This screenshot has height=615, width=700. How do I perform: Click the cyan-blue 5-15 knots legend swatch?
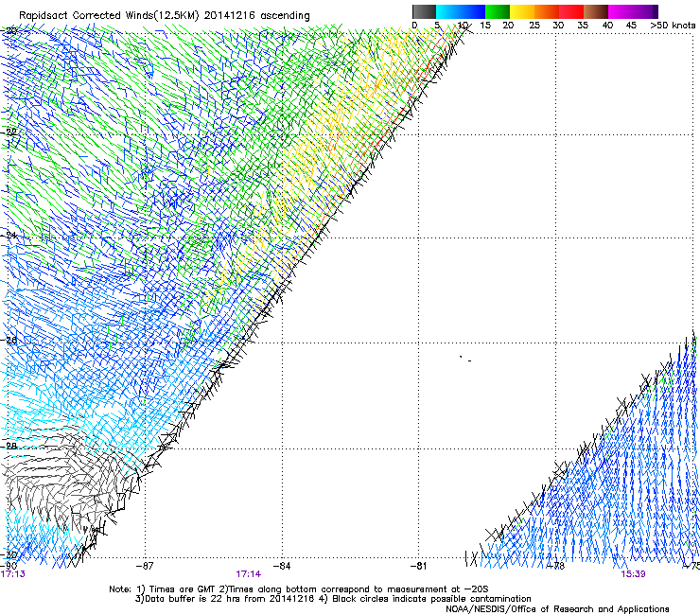(x=461, y=11)
